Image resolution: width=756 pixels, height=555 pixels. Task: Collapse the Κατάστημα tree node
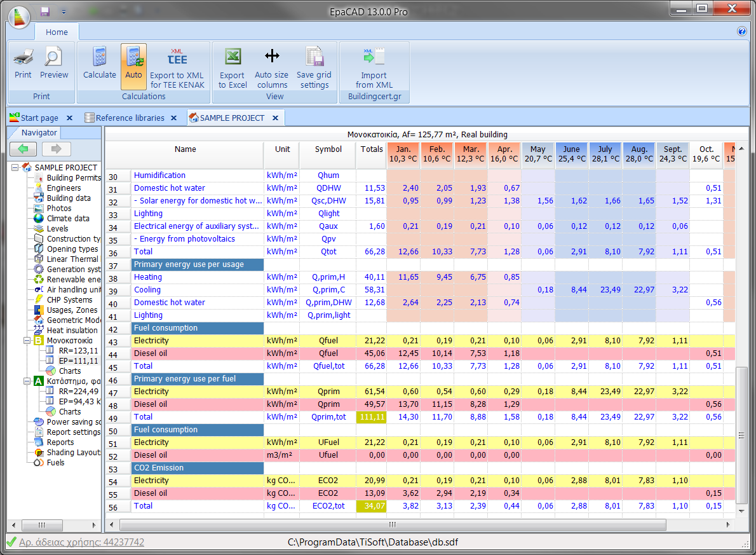point(27,381)
